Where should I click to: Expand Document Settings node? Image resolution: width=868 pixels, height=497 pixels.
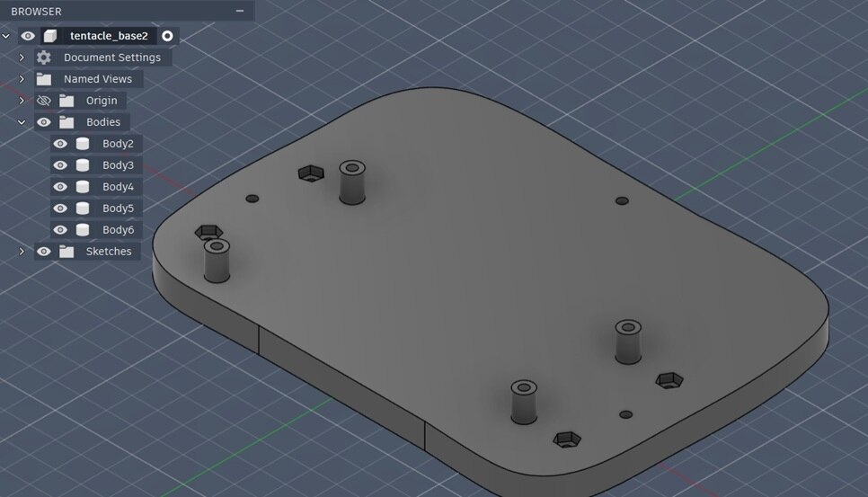(22, 58)
